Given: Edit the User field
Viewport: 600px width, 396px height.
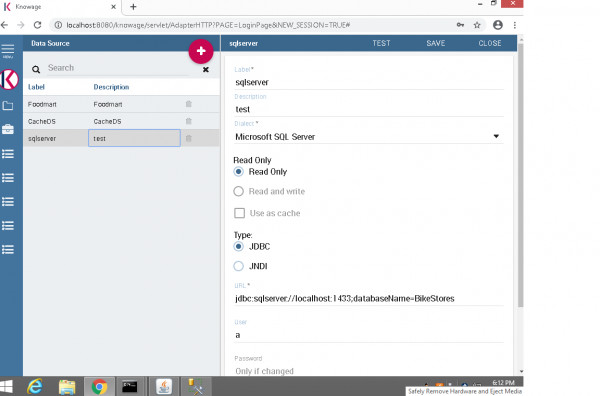Looking at the screenshot, I should [369, 335].
